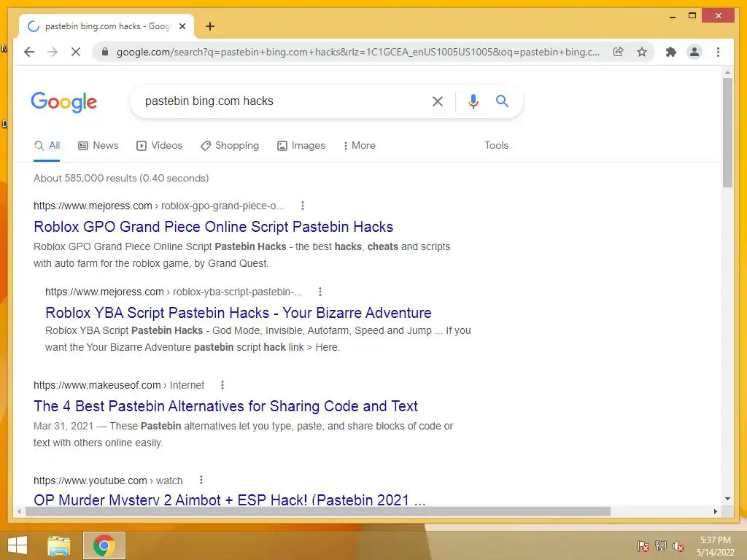
Task: Open the search Tools options
Action: point(496,146)
